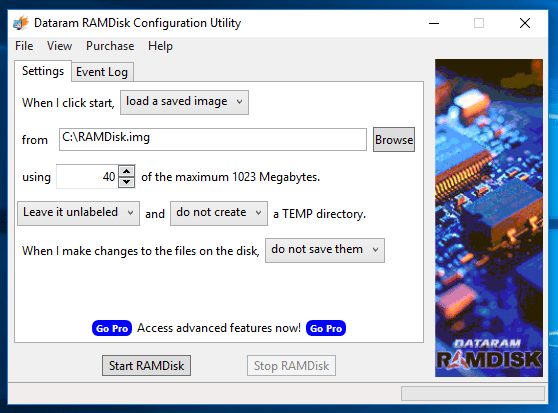Click the Dataram RAMDisk title bar app icon
Image resolution: width=558 pixels, height=413 pixels.
21,23
